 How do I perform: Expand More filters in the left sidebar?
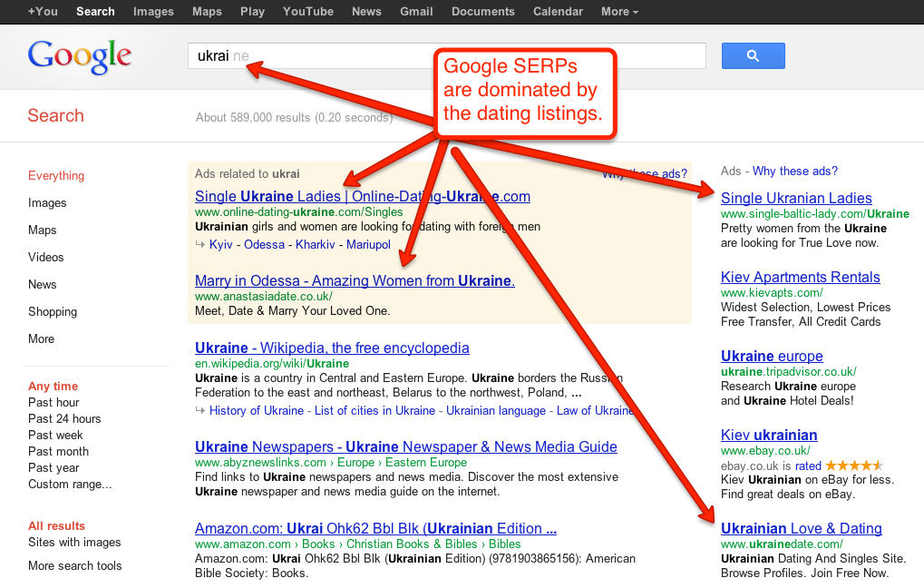tap(41, 338)
